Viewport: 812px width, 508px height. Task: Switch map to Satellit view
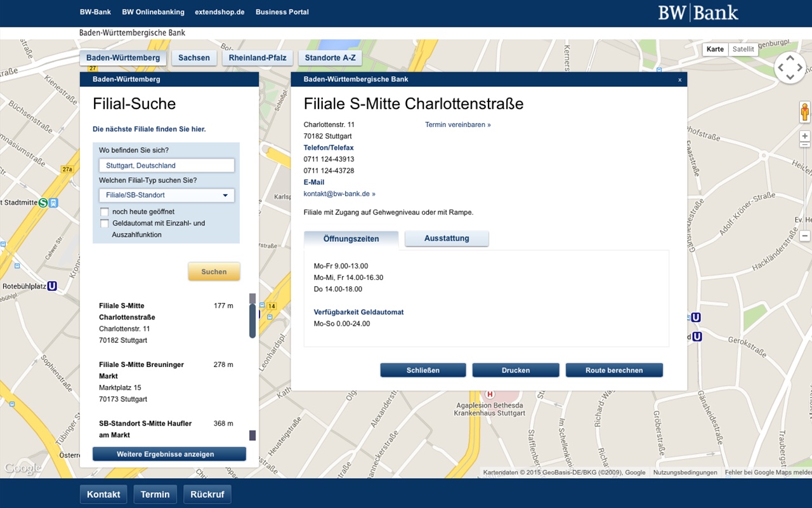click(743, 50)
